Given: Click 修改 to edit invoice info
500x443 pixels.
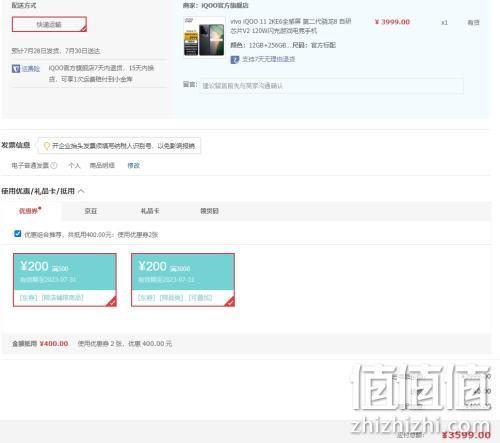Looking at the screenshot, I should click(134, 165).
